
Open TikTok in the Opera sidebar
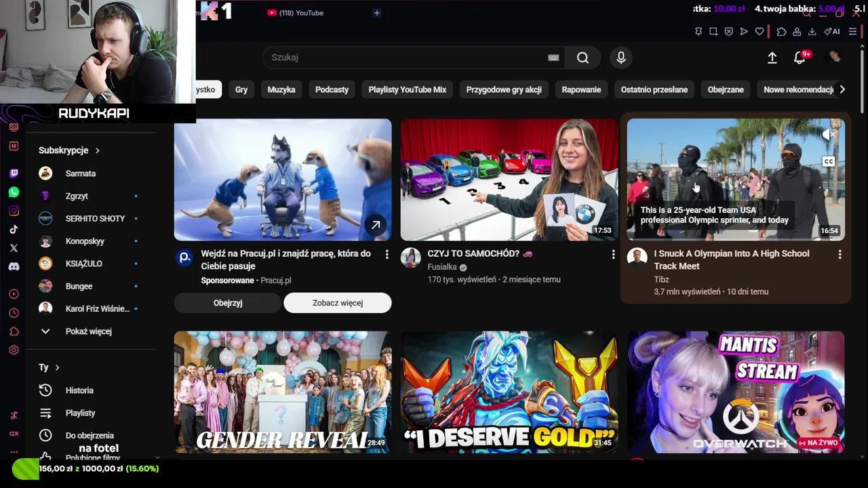(14, 230)
